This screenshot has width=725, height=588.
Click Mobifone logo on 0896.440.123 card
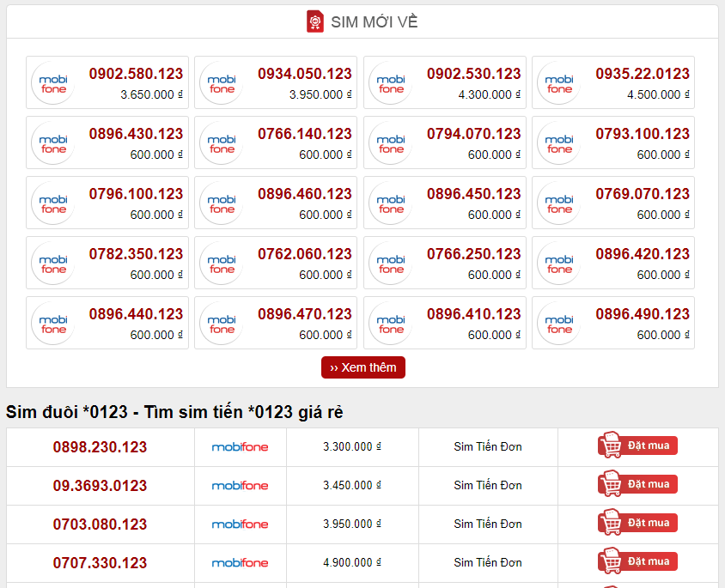pos(53,324)
